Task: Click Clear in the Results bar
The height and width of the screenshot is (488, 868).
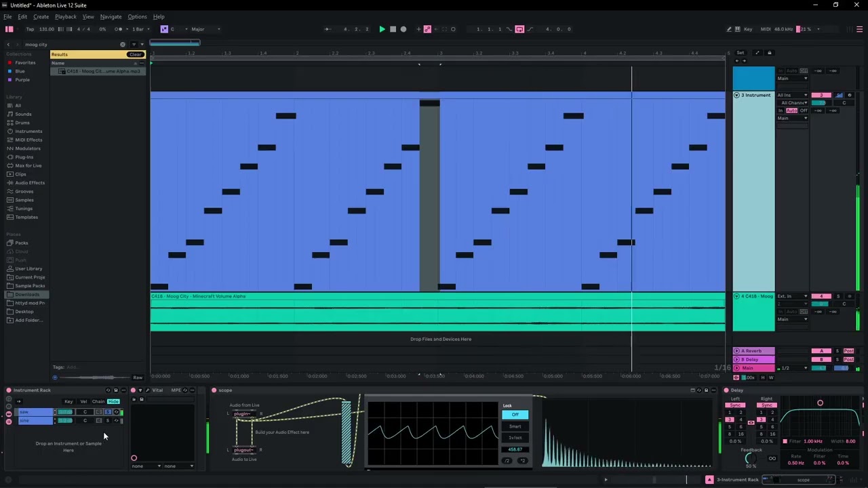Action: (136, 54)
